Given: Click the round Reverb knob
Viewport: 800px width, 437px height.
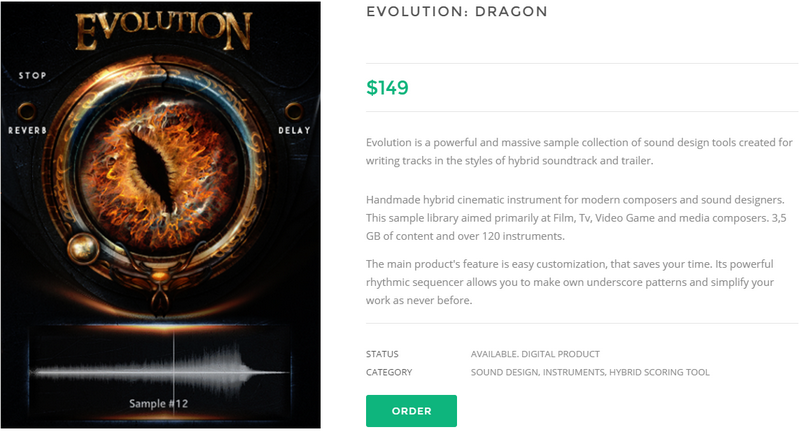Looking at the screenshot, I should [27, 108].
